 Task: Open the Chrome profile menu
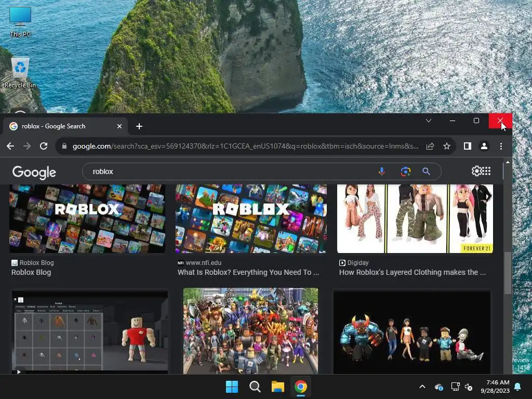(484, 146)
